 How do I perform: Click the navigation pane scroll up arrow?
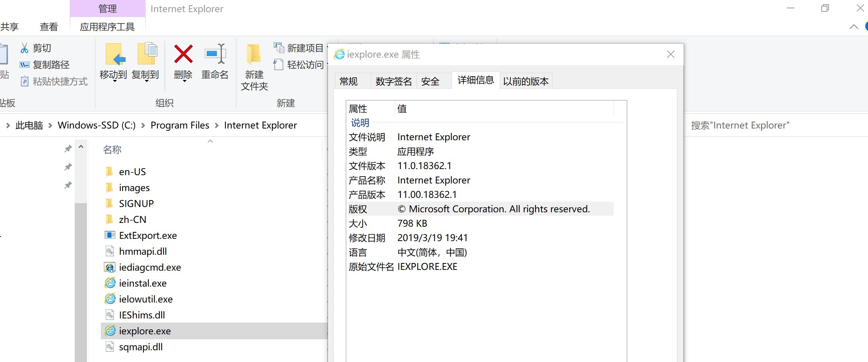point(81,147)
